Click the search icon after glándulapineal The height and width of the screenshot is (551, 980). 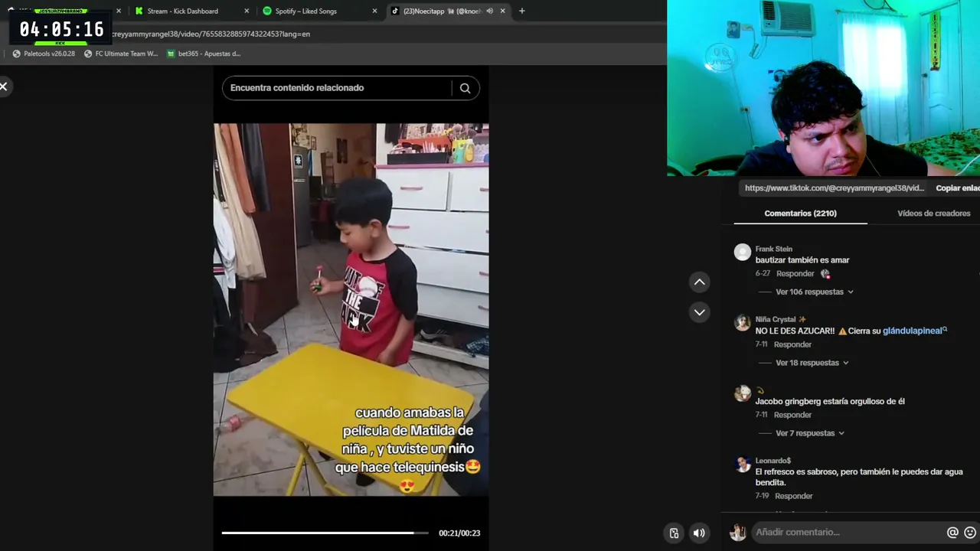click(x=945, y=330)
